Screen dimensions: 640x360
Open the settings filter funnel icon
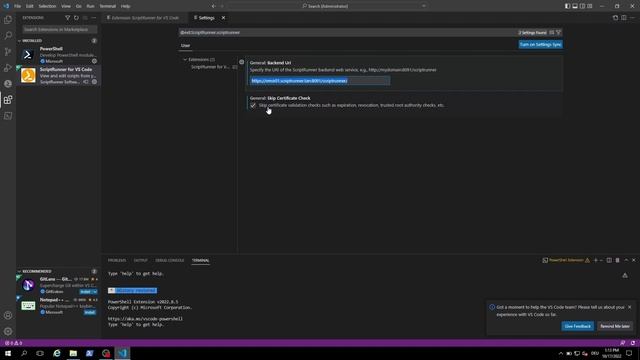click(559, 32)
